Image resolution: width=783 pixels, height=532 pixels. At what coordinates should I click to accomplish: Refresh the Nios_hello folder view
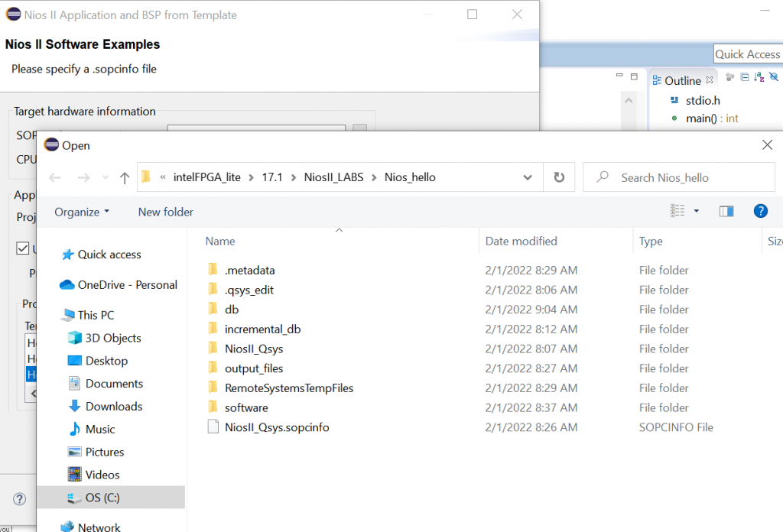[x=559, y=177]
